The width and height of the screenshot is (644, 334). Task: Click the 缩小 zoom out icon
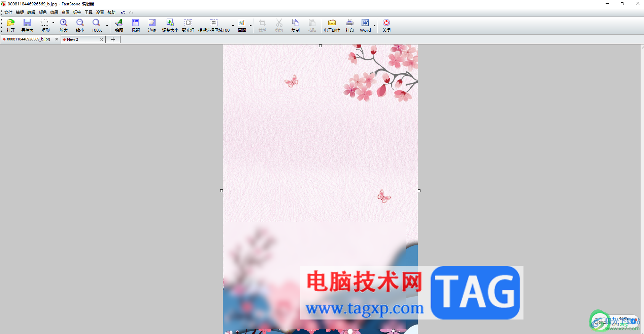pos(80,26)
